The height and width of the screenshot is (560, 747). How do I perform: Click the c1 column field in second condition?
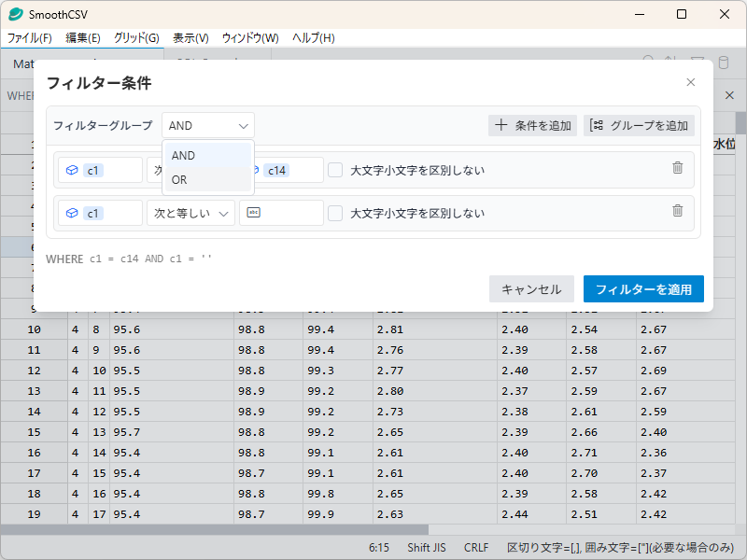tap(101, 213)
